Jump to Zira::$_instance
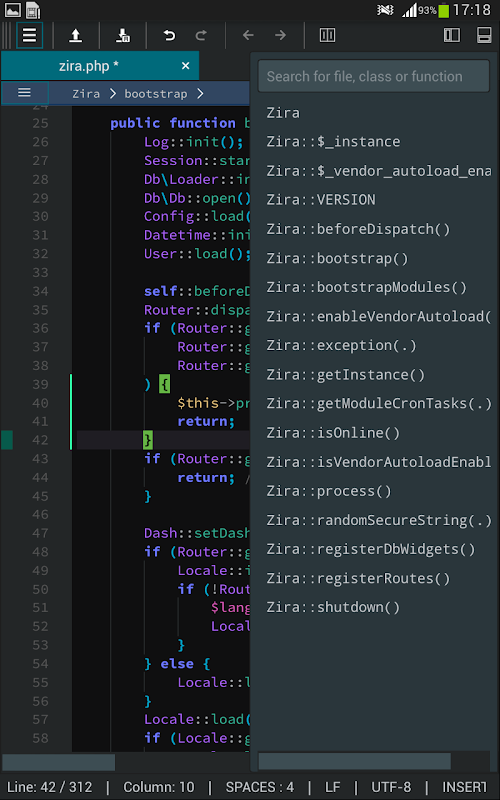Image resolution: width=500 pixels, height=800 pixels. [333, 142]
